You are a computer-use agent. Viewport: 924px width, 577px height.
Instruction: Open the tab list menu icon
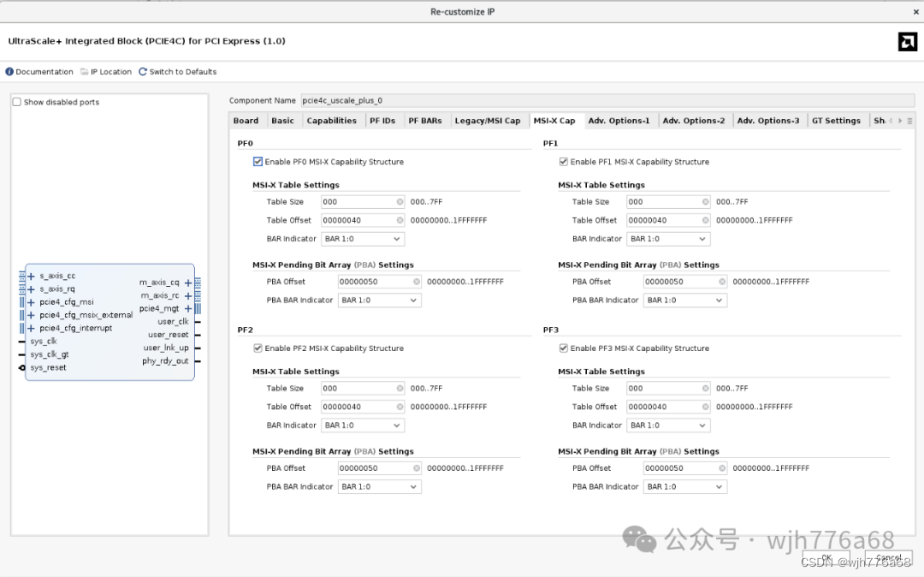(x=909, y=121)
